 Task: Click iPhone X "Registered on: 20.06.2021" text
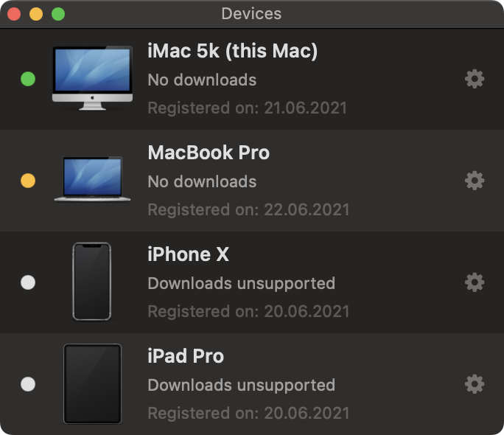pyautogui.click(x=248, y=311)
